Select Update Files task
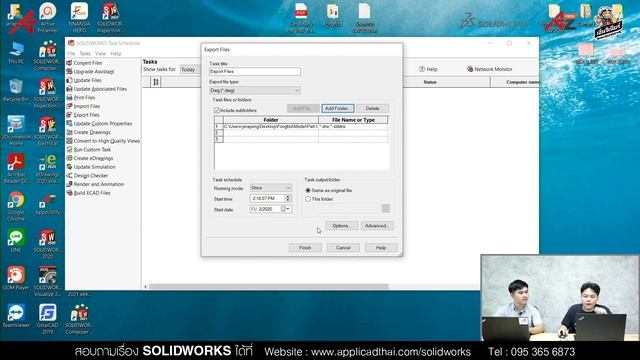 (87, 80)
